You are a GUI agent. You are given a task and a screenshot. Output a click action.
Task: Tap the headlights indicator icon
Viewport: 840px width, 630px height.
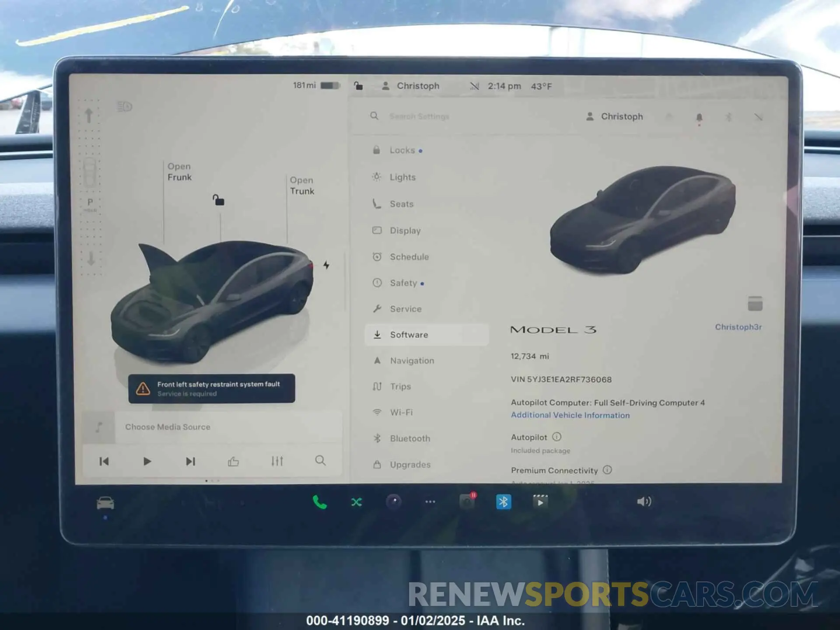pyautogui.click(x=124, y=106)
